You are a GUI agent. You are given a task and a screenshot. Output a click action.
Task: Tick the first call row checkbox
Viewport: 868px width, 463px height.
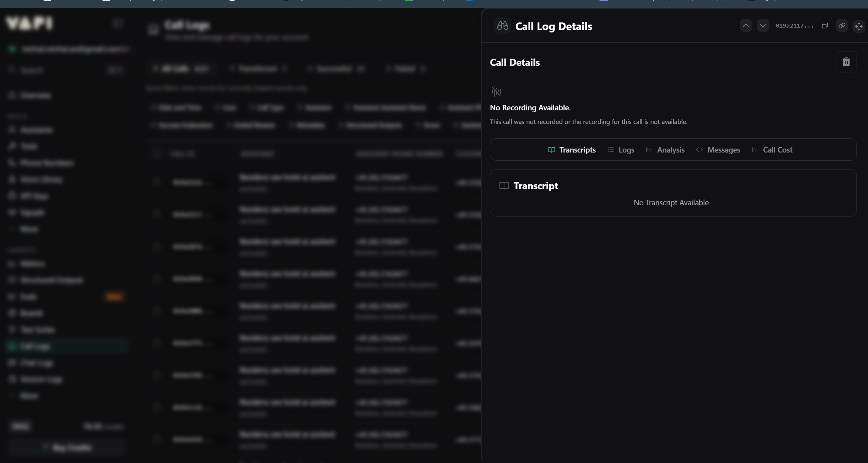pyautogui.click(x=156, y=182)
